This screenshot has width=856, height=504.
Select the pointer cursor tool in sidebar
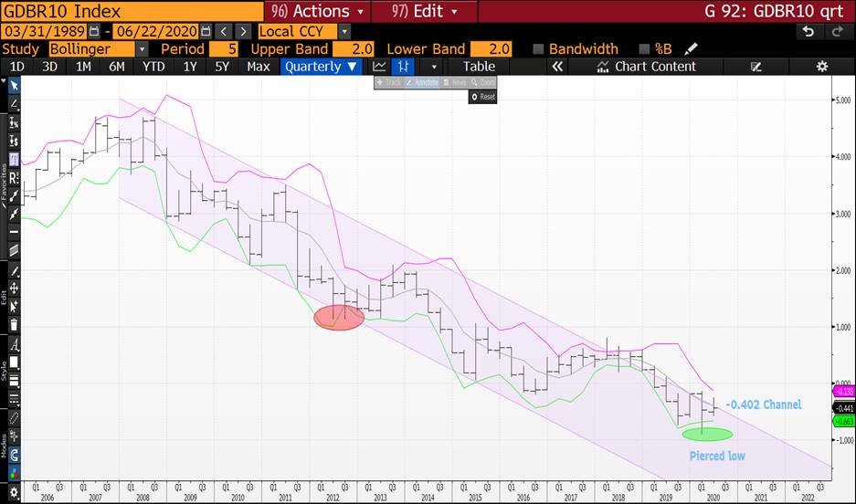(15, 85)
